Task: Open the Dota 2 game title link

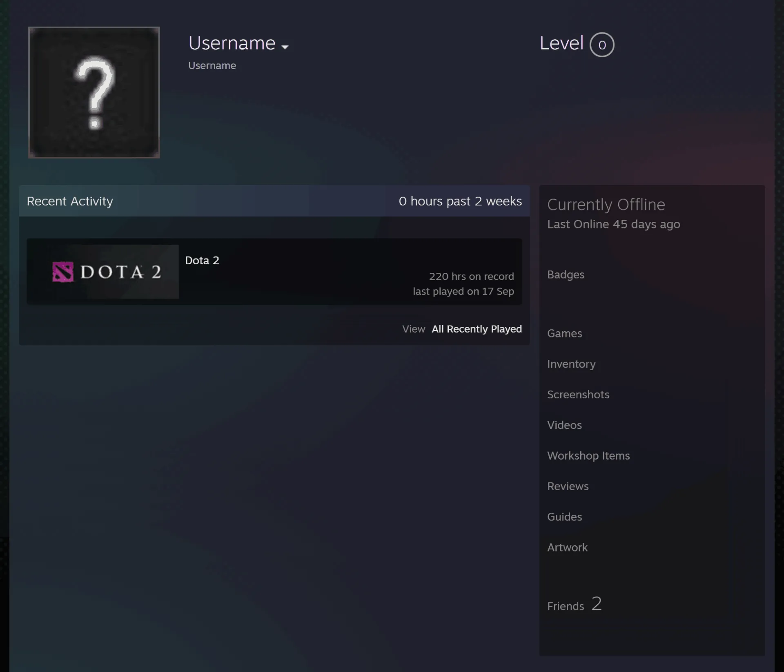Action: coord(202,260)
